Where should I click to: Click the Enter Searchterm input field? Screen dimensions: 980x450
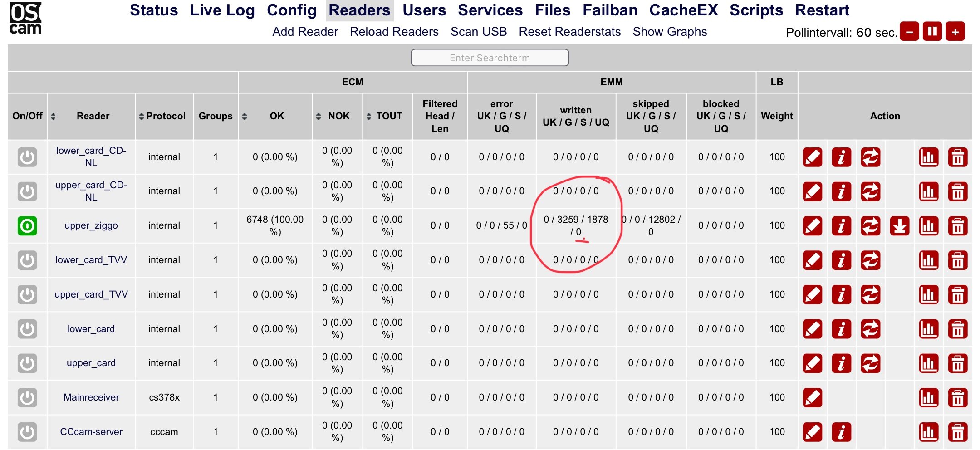coord(490,58)
